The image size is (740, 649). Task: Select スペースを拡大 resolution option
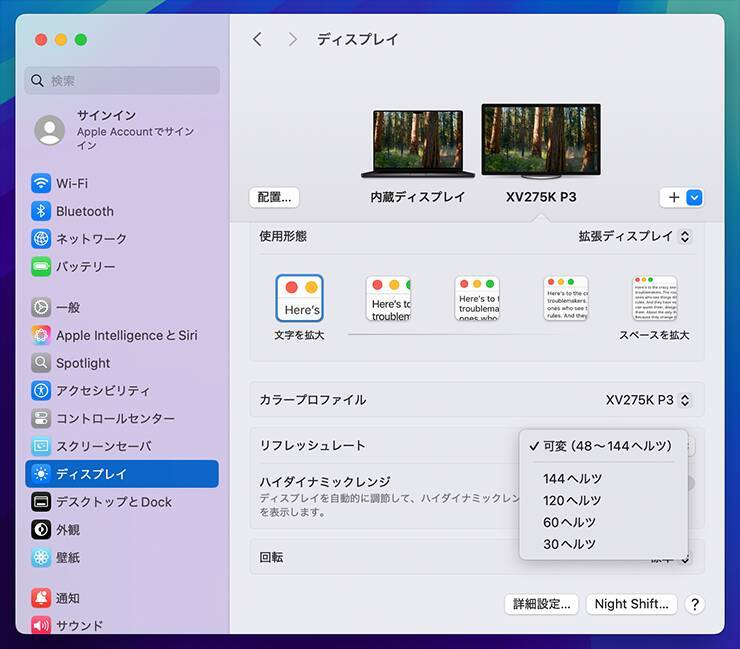pos(654,298)
